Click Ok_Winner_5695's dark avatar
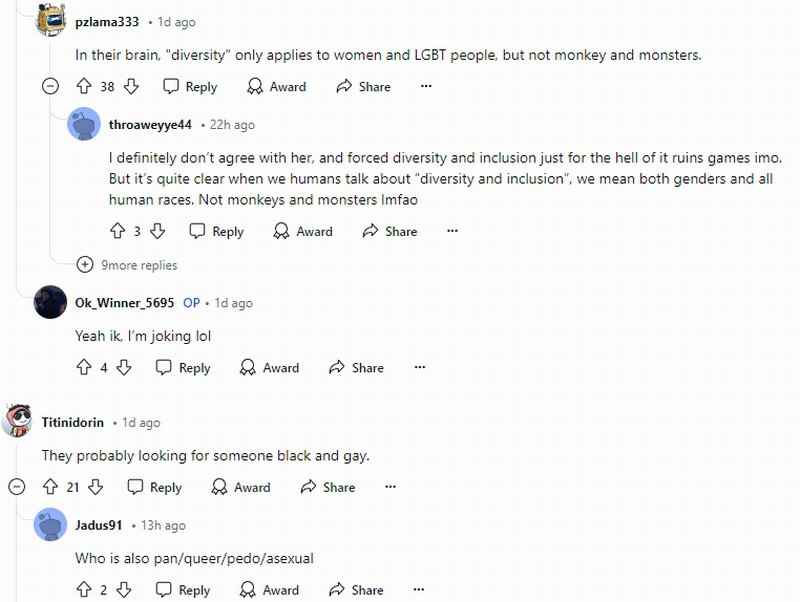This screenshot has height=602, width=800. [50, 303]
